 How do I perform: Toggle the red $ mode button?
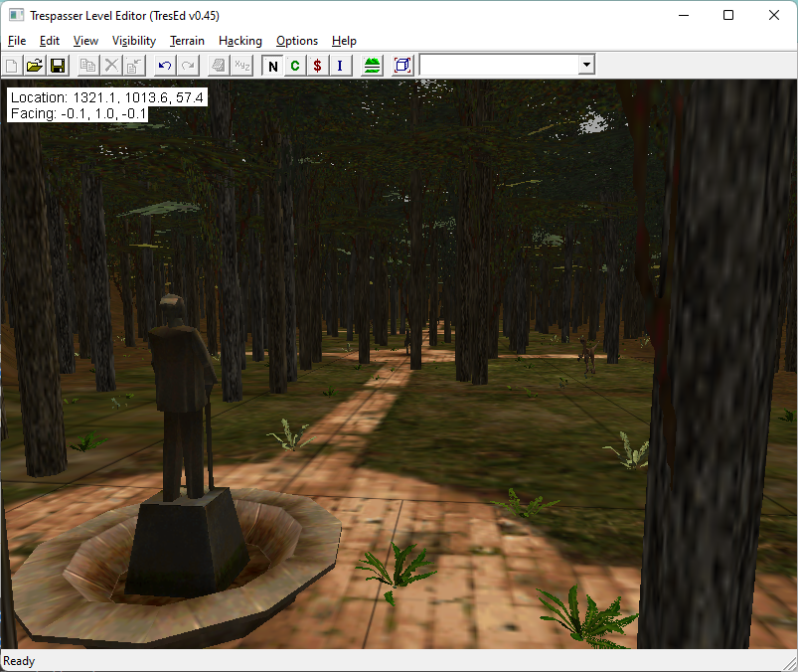[x=318, y=66]
